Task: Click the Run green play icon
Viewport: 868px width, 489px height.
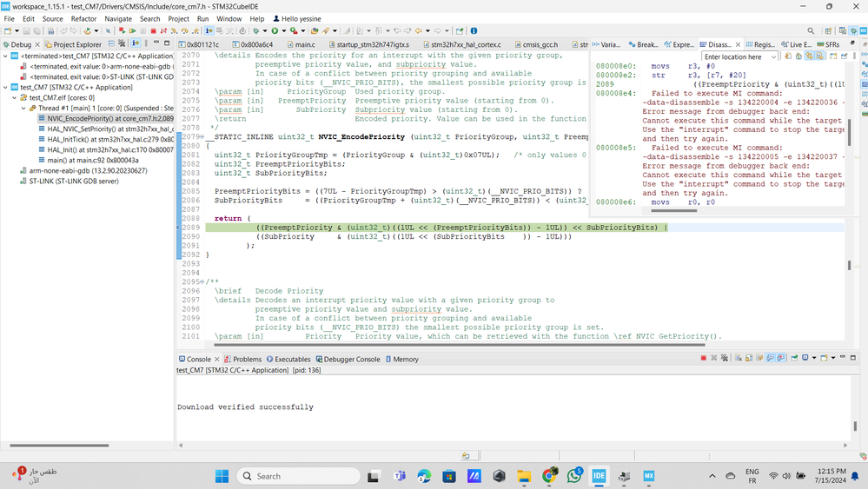Action: 275,31
